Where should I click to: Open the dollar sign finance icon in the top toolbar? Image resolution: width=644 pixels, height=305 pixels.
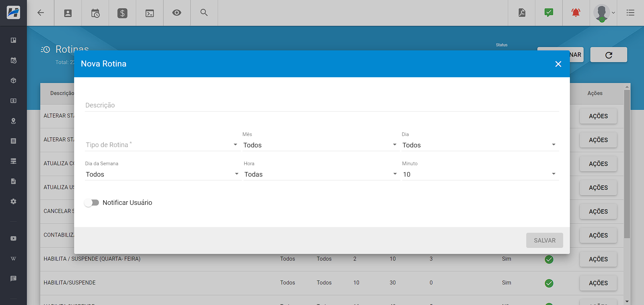122,13
